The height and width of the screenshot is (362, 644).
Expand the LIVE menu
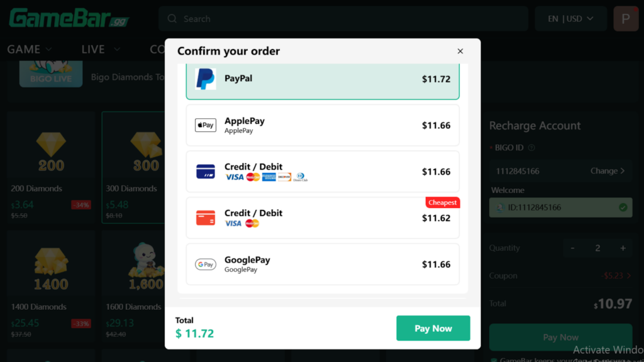101,49
